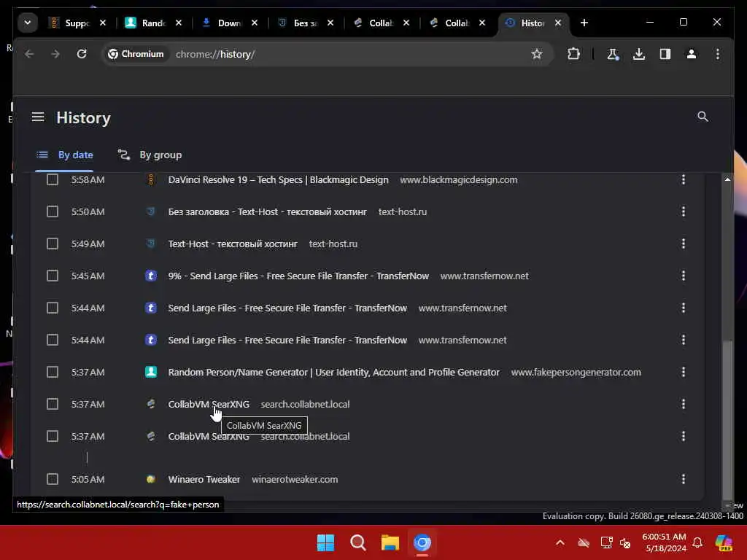Open the muted volume tray icon
This screenshot has height=560, width=747.
coord(625,542)
